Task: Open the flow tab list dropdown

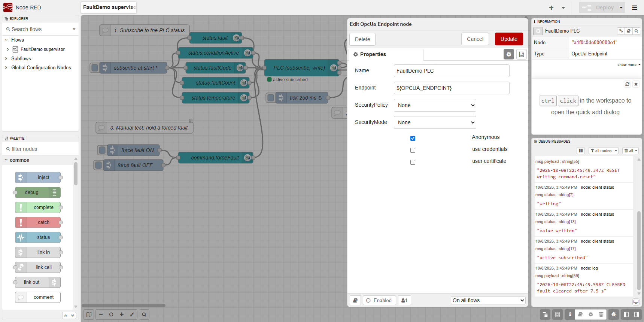Action: coord(563,7)
